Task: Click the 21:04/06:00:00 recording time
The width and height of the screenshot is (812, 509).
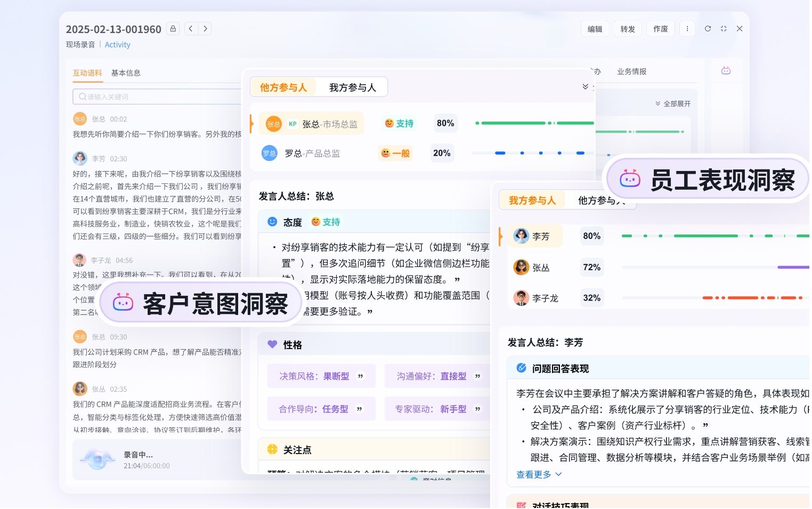Action: (147, 466)
